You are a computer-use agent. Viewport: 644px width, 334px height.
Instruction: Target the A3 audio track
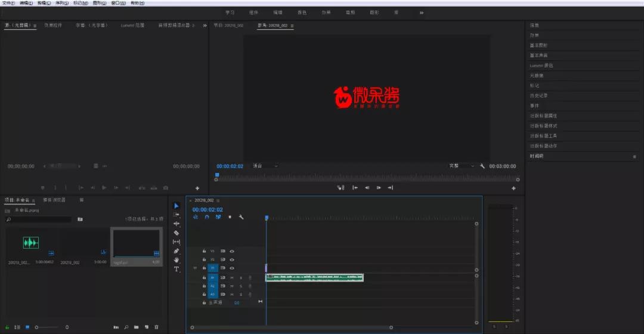(213, 294)
